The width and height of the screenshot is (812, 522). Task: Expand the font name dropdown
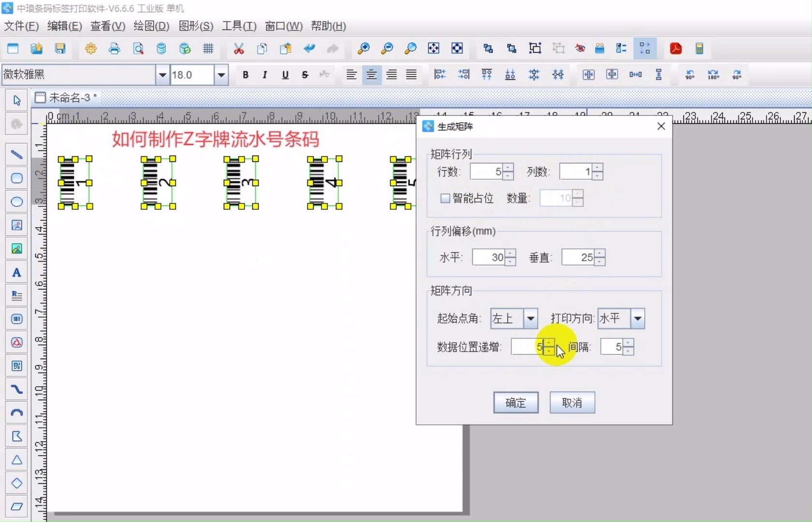click(x=162, y=75)
